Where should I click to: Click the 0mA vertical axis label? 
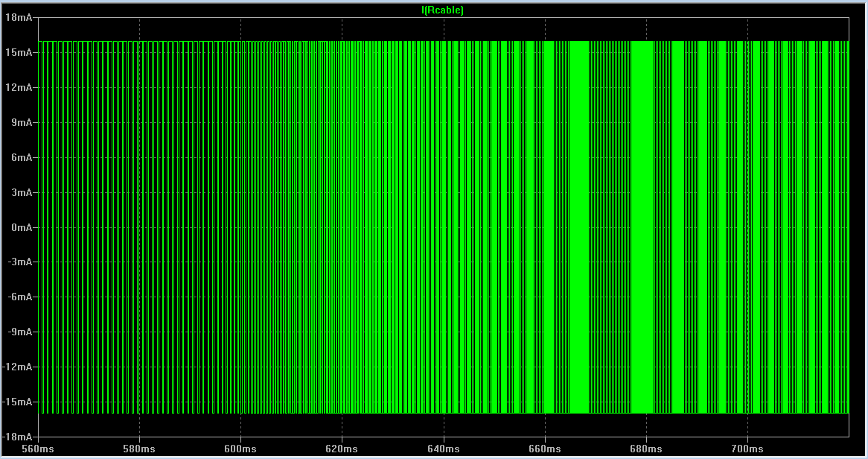coord(22,227)
